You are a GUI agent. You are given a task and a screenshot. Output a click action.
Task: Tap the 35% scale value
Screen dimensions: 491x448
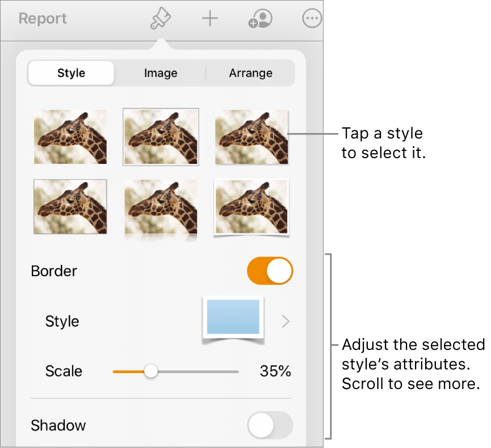275,371
